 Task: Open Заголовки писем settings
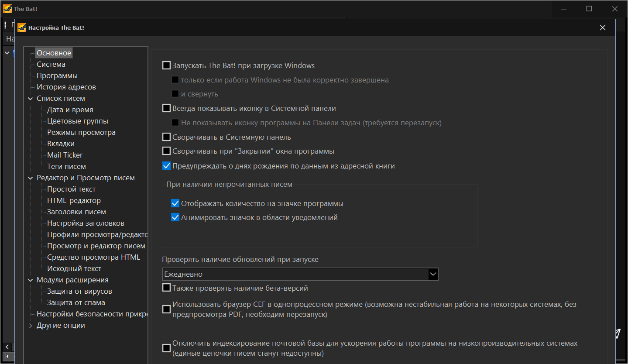(76, 212)
